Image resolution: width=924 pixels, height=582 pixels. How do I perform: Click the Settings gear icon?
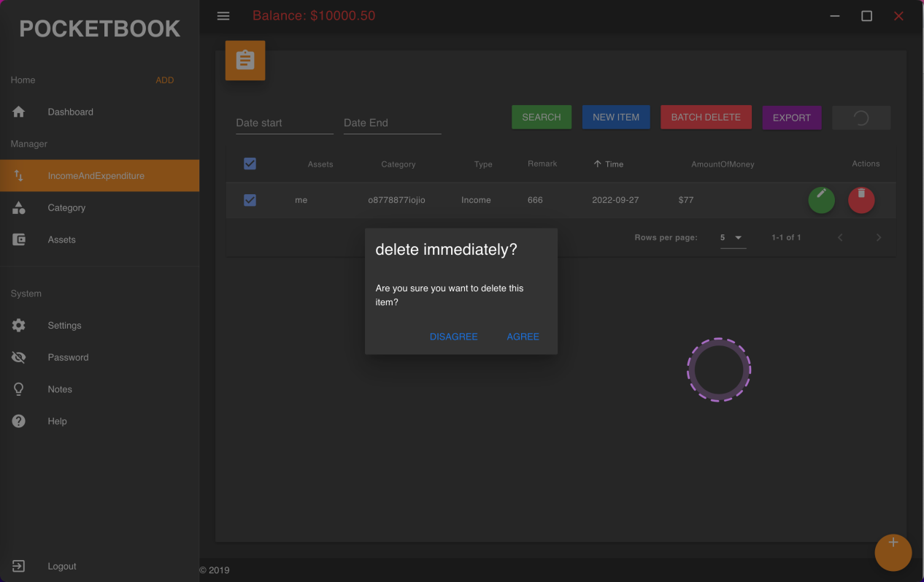(19, 326)
